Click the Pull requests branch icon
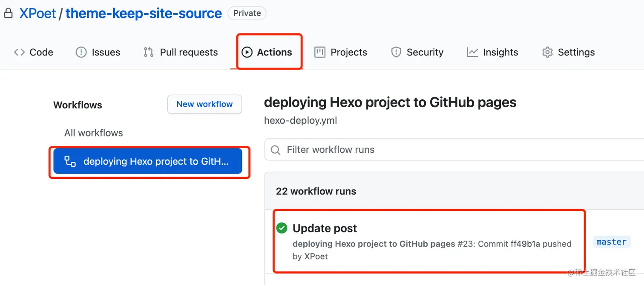644x285 pixels. click(147, 52)
